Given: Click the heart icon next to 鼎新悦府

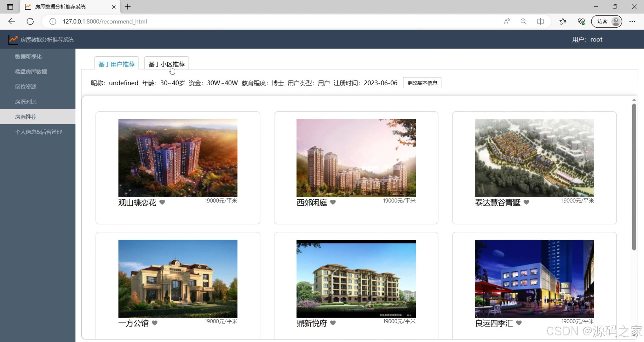Looking at the screenshot, I should (x=333, y=323).
